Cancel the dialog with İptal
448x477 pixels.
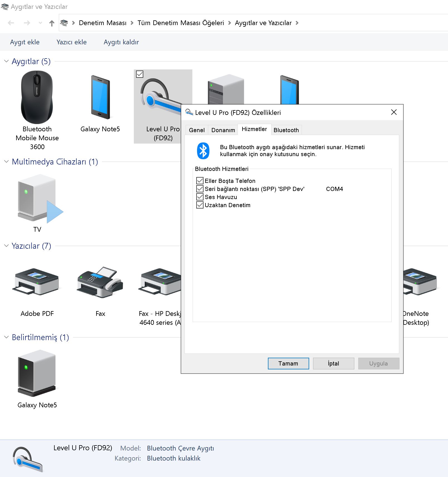[x=333, y=364]
